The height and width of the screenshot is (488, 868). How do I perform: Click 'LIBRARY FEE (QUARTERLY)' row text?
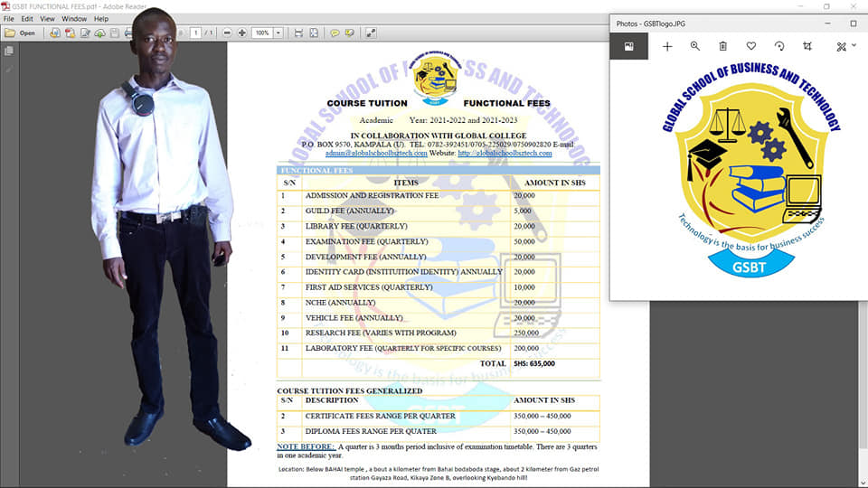click(356, 226)
